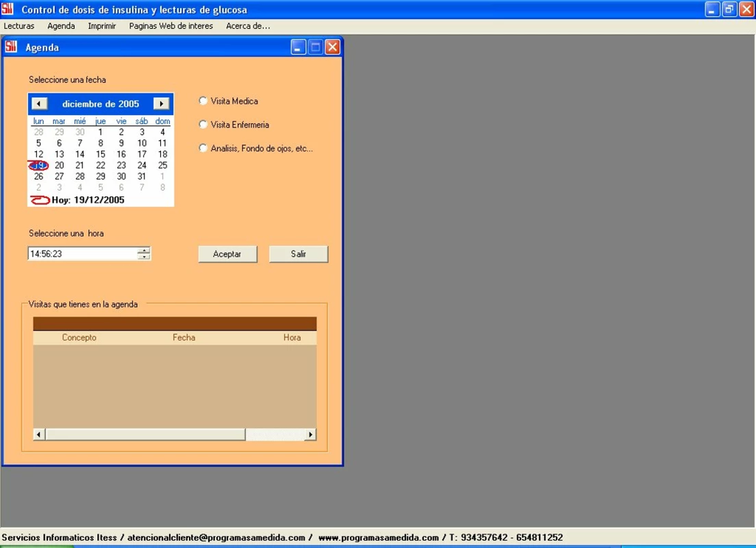Screen dimensions: 756x548
Task: Select the Analisis, Fondo de ojos option
Action: click(x=202, y=148)
